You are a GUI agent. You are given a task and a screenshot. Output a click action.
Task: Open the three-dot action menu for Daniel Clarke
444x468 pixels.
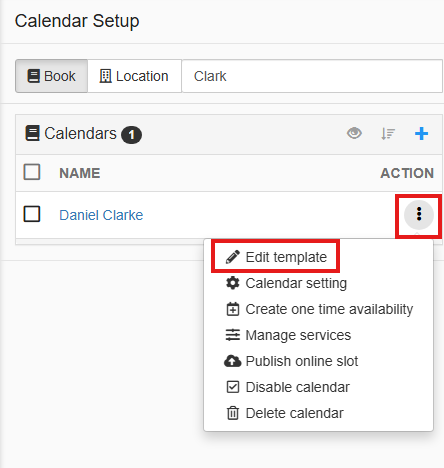[x=419, y=214]
